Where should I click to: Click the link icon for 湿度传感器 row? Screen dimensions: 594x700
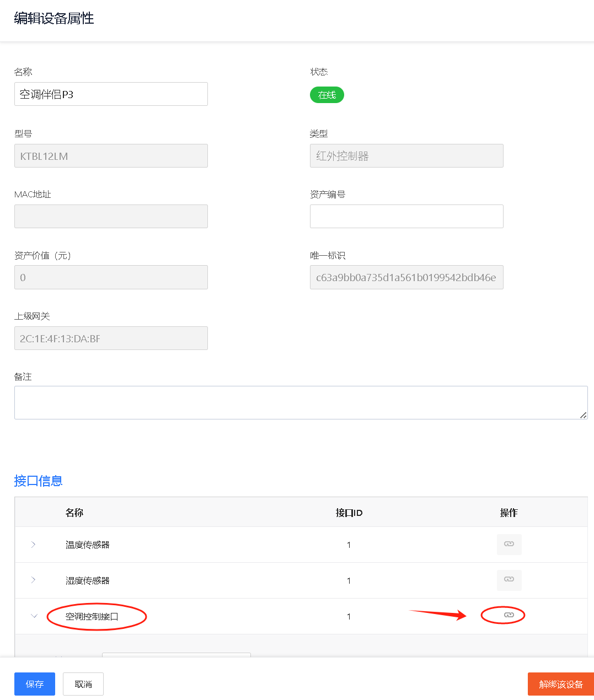[x=509, y=579]
